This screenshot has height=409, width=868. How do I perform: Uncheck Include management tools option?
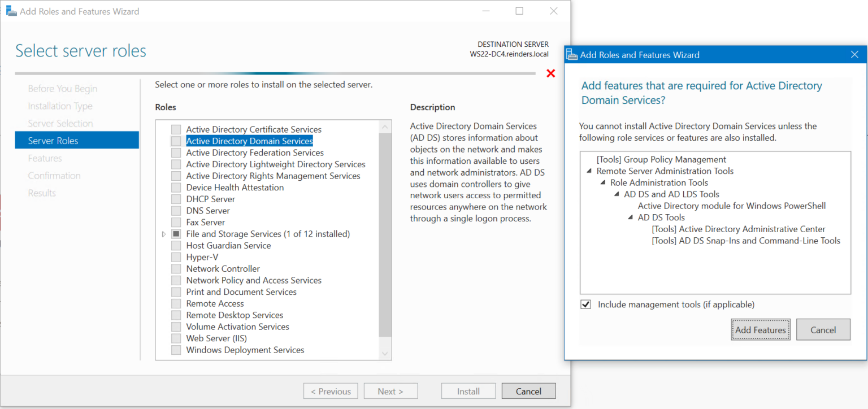[x=585, y=304]
